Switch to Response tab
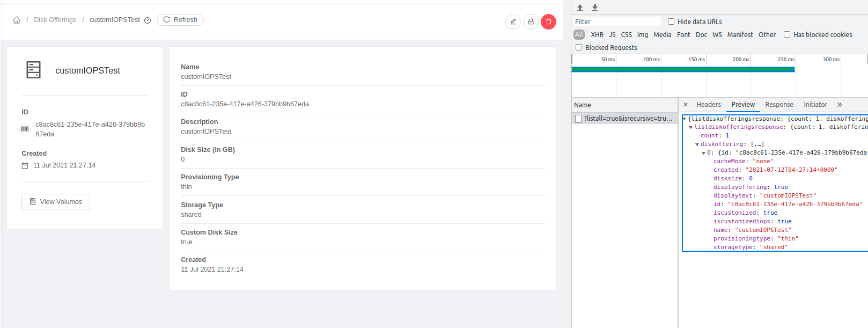Viewport: 868px width, 328px height. point(779,105)
